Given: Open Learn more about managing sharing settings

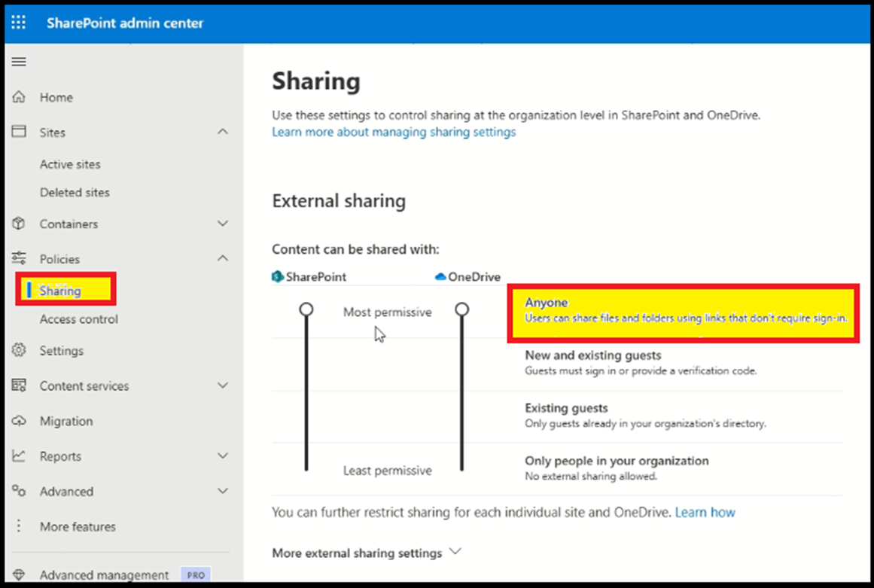Looking at the screenshot, I should (394, 132).
